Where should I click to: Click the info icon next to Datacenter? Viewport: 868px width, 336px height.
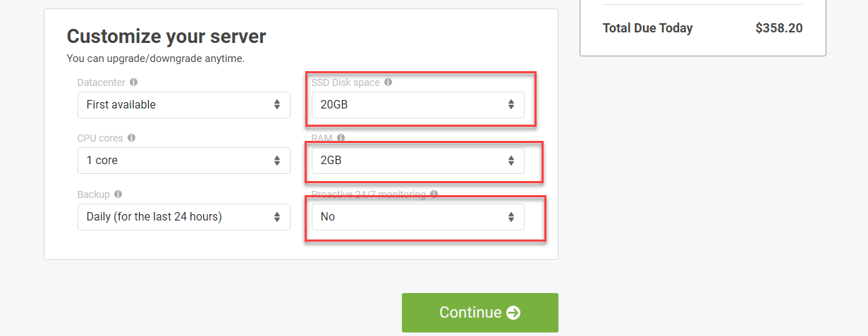pyautogui.click(x=134, y=82)
